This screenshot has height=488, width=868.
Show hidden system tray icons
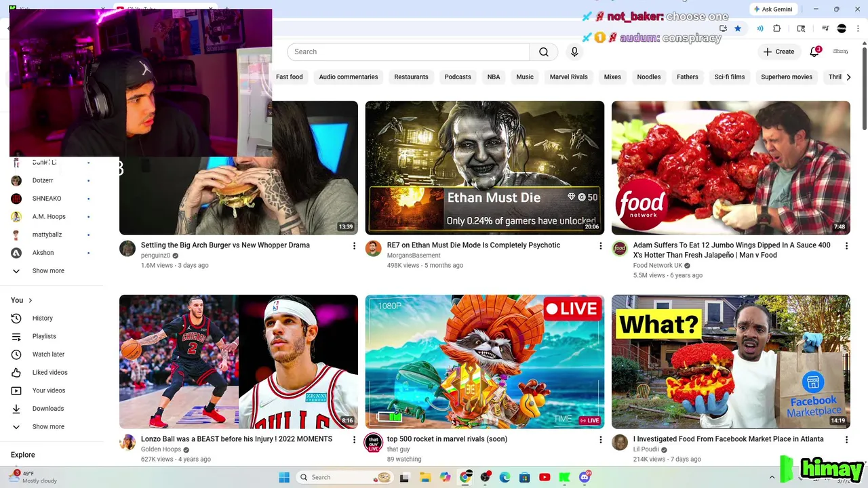tap(772, 477)
